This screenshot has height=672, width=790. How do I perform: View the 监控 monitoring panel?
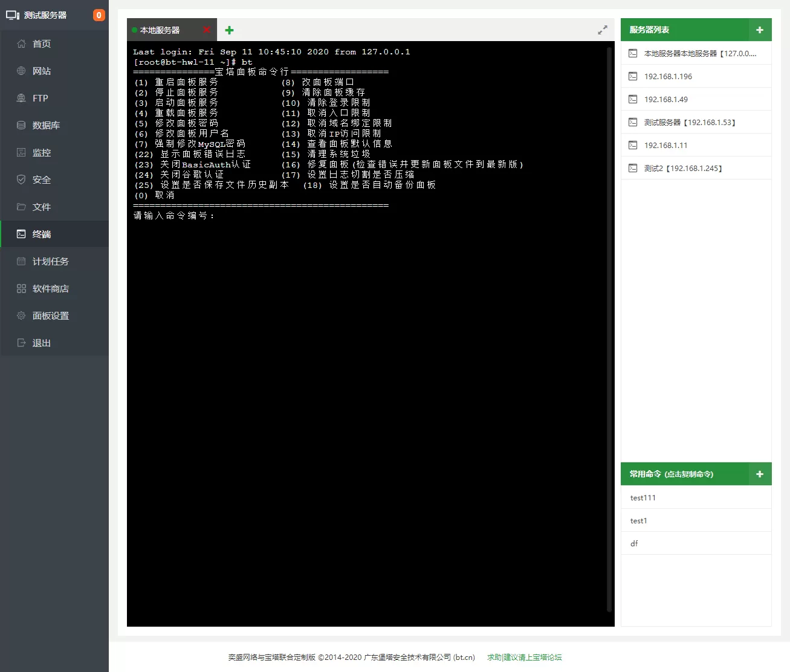[x=40, y=152]
